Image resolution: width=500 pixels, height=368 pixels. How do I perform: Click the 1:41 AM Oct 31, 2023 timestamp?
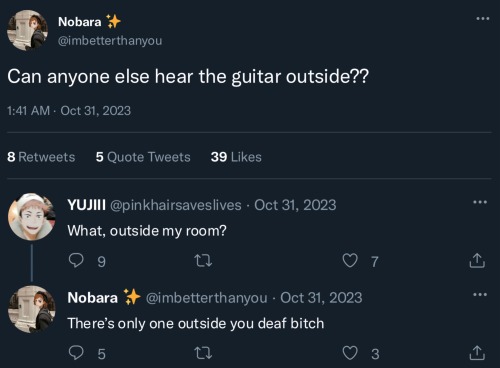[69, 111]
